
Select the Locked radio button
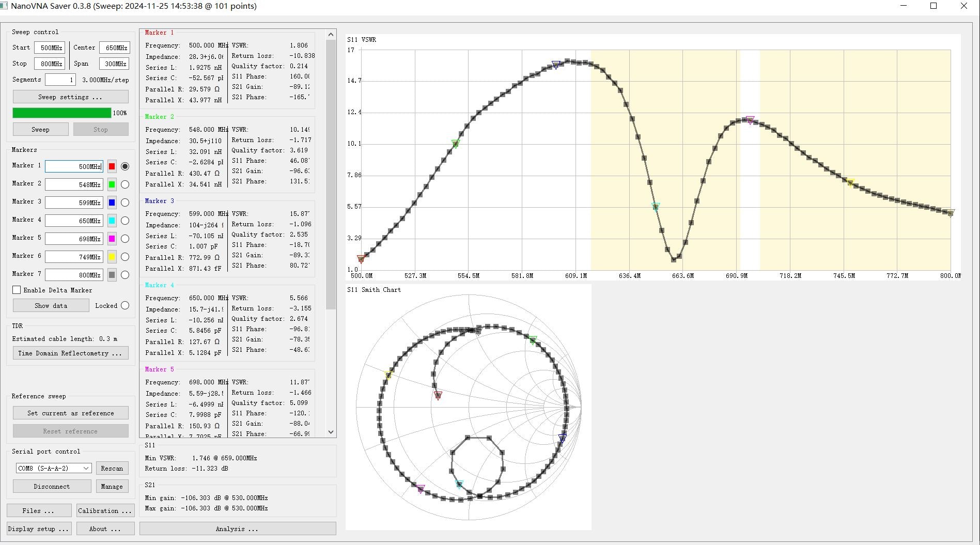pos(125,305)
